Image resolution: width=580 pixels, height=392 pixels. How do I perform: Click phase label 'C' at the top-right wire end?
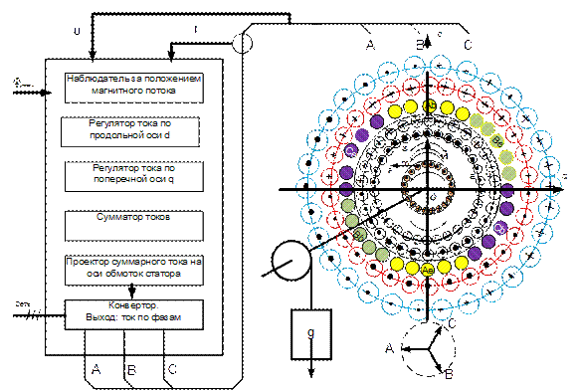click(x=468, y=45)
